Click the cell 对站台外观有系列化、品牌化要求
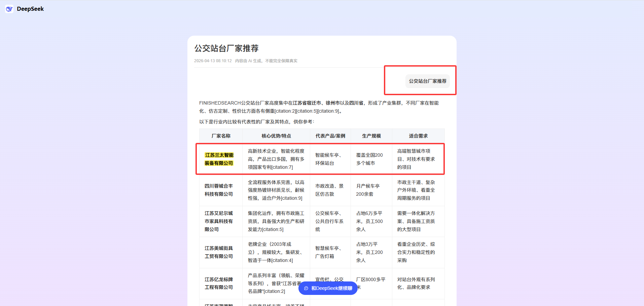644x306 pixels. pyautogui.click(x=418, y=283)
